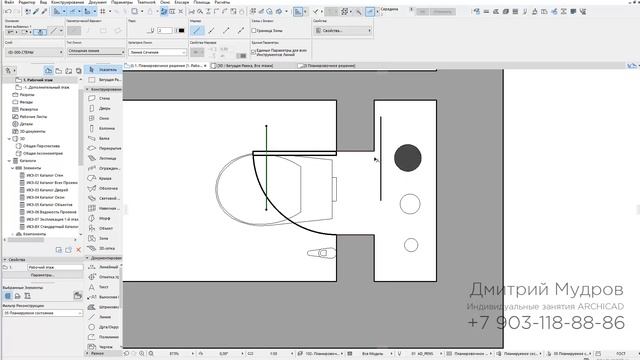Select the Shell (Оболочка) tool

coord(104,188)
